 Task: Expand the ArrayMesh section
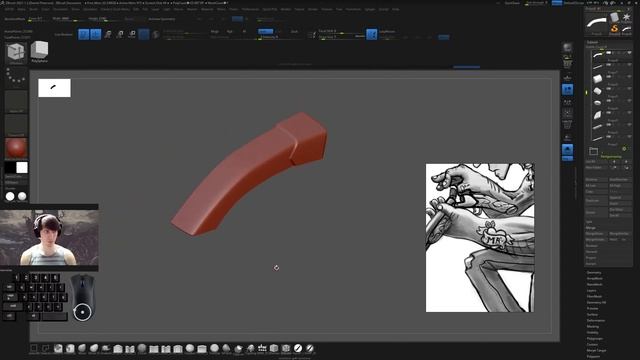594,278
